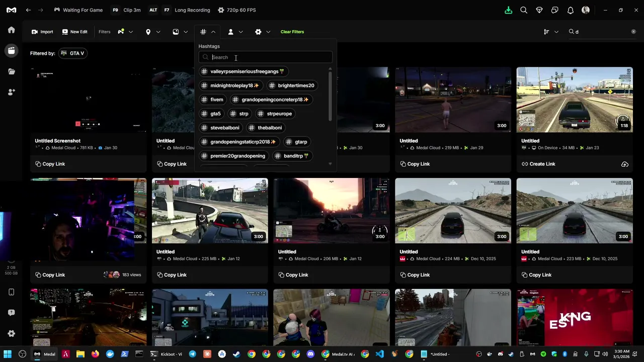Open the mobile device sidebar icon

click(12, 292)
